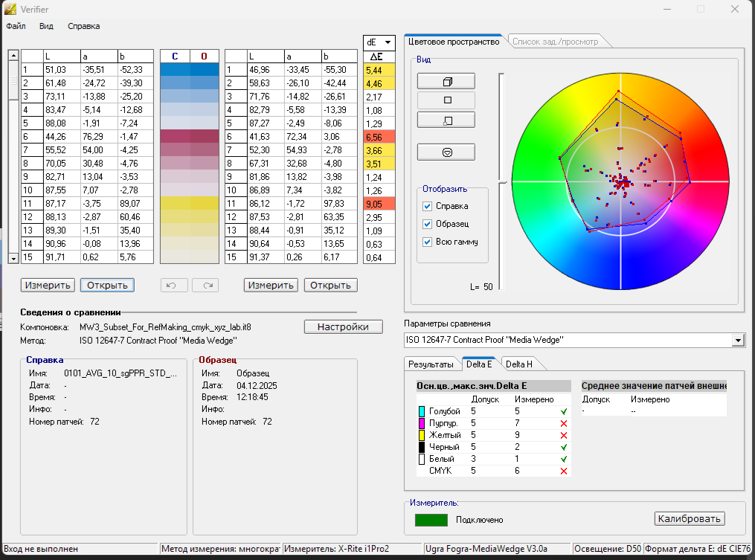This screenshot has height=560, width=755.
Task: Expand the Параметры сравнения combo box
Action: point(738,340)
